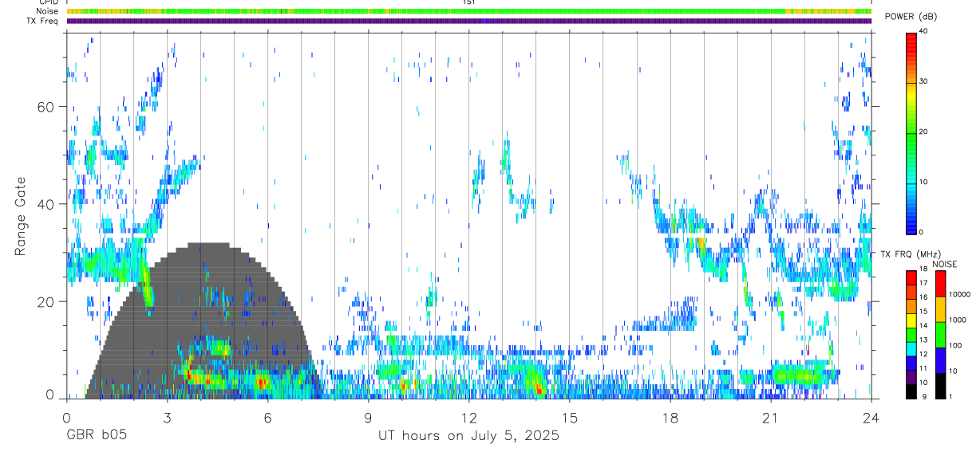Click x-axis tick label '15'
Screen dimensions: 980x452
tap(569, 417)
